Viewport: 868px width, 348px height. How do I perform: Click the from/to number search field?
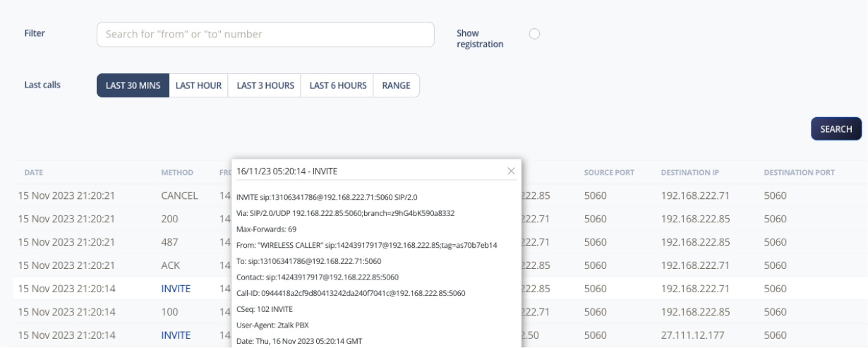coord(265,34)
